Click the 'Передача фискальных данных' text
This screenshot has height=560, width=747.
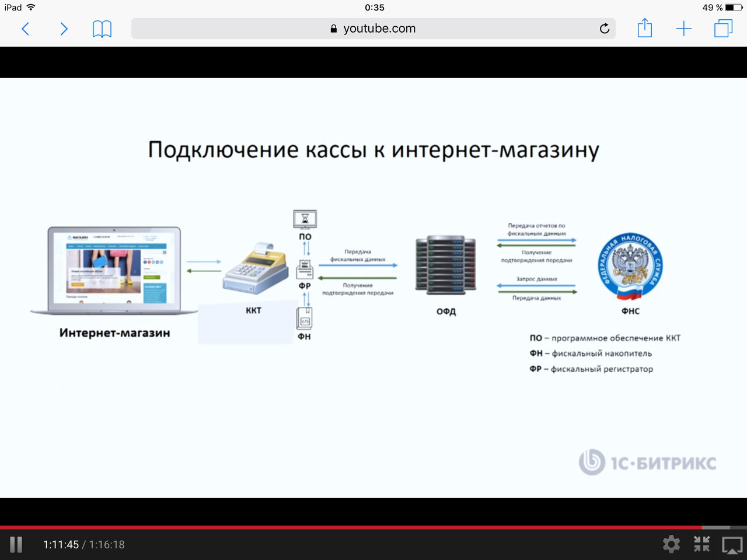pos(358,256)
